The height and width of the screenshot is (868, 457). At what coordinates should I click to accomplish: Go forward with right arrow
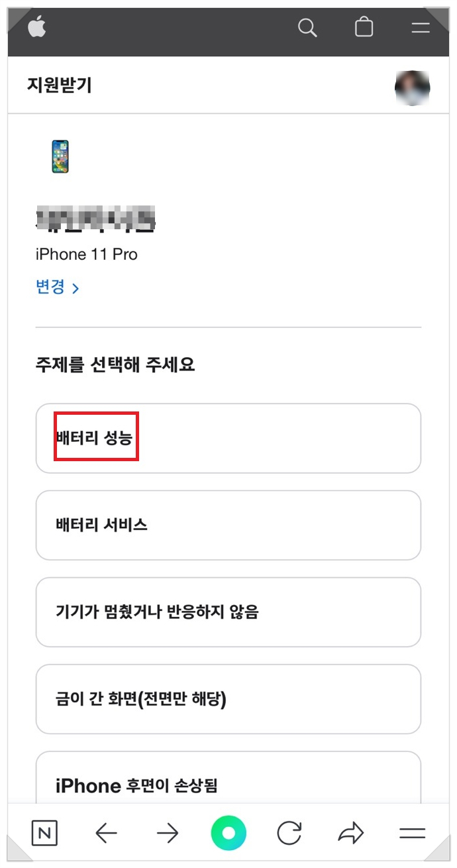pos(167,833)
